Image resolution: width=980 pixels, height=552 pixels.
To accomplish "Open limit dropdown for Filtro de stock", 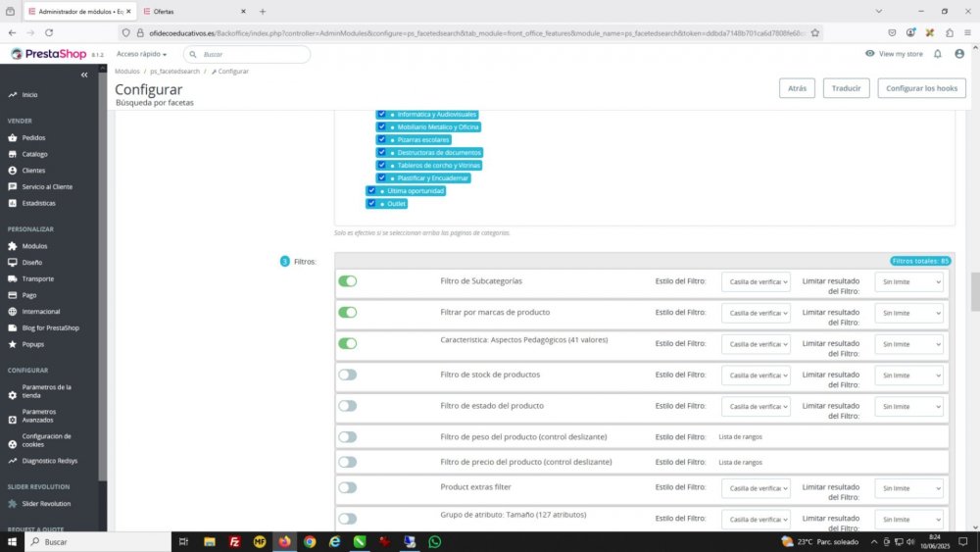I will pos(908,376).
